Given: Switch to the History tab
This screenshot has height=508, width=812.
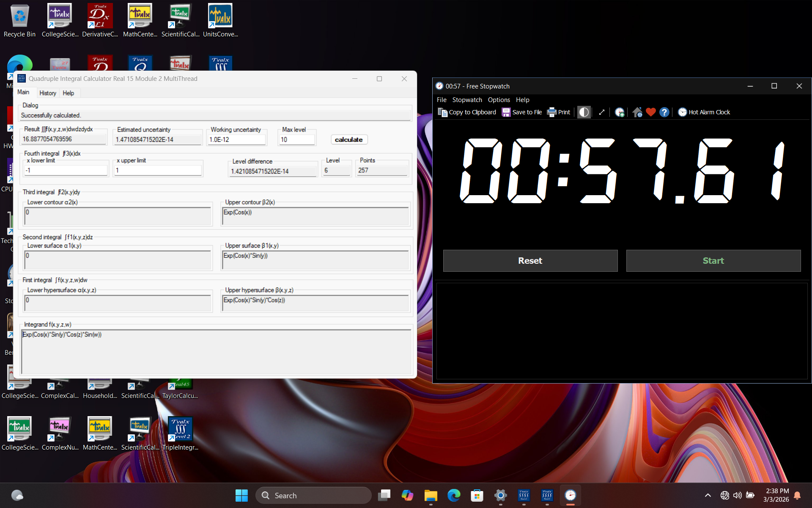Looking at the screenshot, I should click(x=47, y=93).
